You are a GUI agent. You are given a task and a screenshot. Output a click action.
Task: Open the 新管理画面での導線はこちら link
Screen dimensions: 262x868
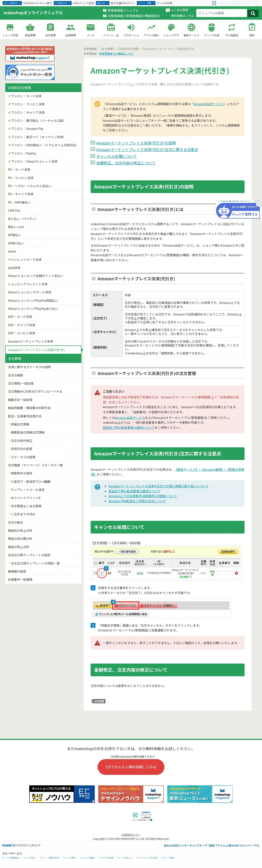(x=116, y=54)
